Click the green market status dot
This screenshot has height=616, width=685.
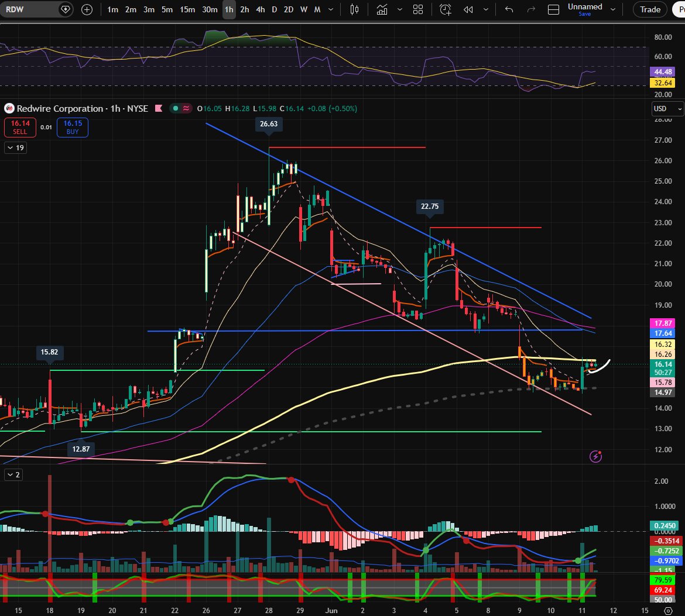point(176,108)
